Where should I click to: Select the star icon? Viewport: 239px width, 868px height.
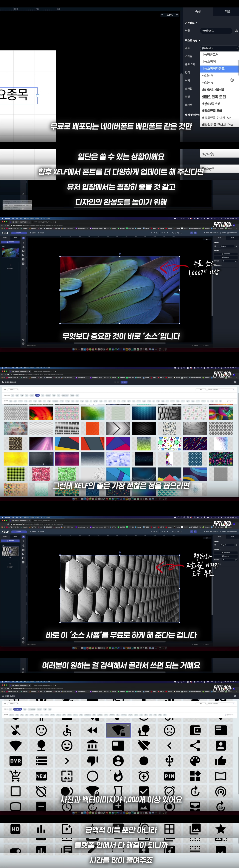tap(221, 829)
